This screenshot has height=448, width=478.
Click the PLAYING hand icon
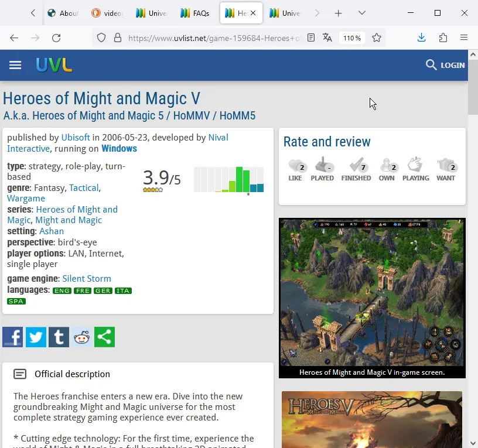tap(415, 166)
